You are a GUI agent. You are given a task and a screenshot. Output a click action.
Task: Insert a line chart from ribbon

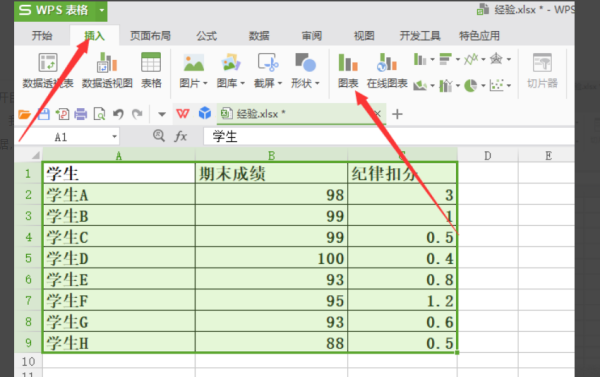[x=471, y=59]
